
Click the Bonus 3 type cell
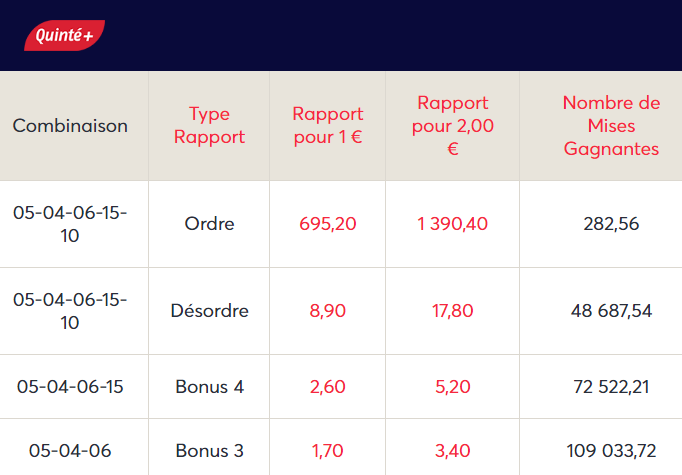210,451
